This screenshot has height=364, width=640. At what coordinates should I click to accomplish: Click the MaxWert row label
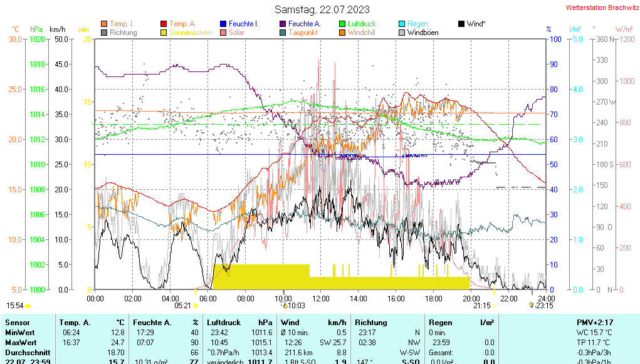[19, 343]
